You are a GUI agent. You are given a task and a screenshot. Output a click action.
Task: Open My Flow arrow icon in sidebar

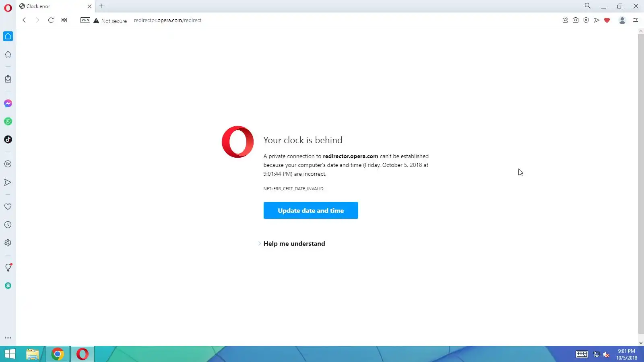click(x=8, y=182)
